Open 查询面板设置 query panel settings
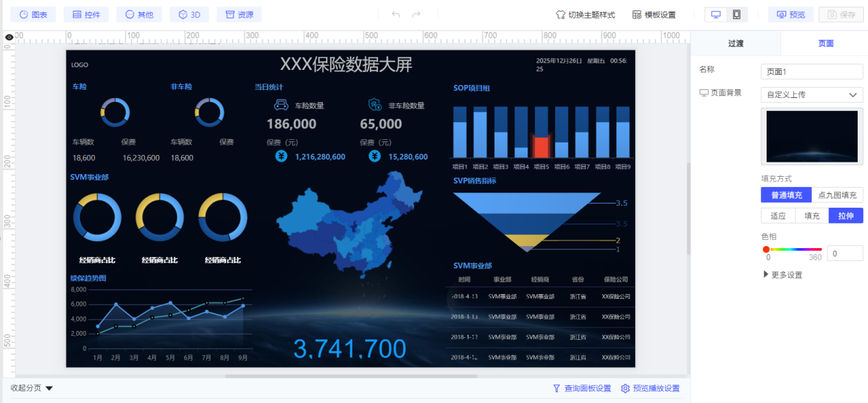 pyautogui.click(x=582, y=389)
